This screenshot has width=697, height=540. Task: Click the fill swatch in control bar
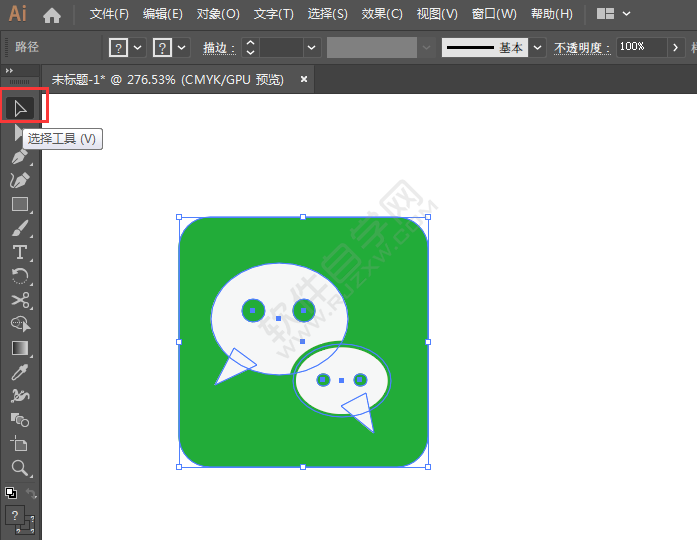click(118, 47)
